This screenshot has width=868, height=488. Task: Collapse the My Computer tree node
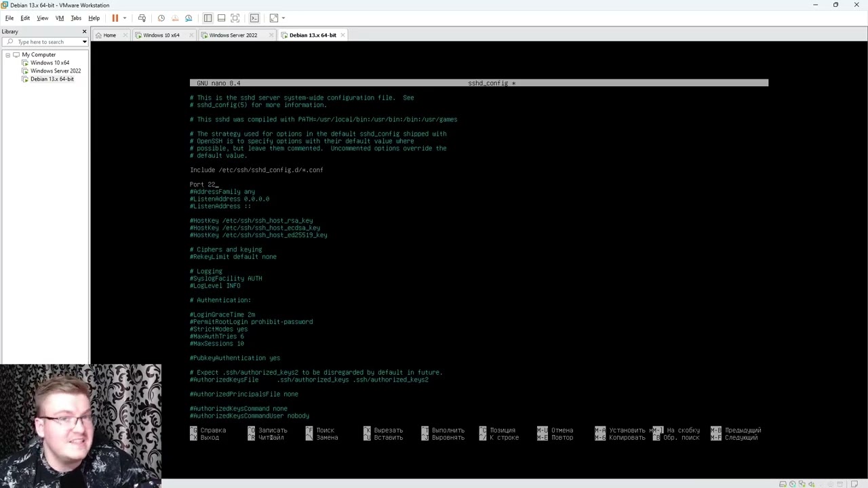[7, 55]
